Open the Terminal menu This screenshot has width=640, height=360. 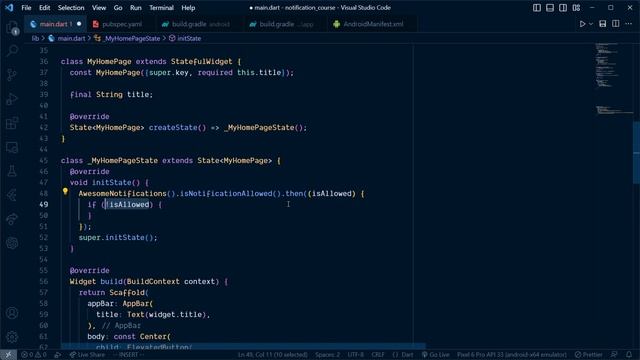point(161,8)
